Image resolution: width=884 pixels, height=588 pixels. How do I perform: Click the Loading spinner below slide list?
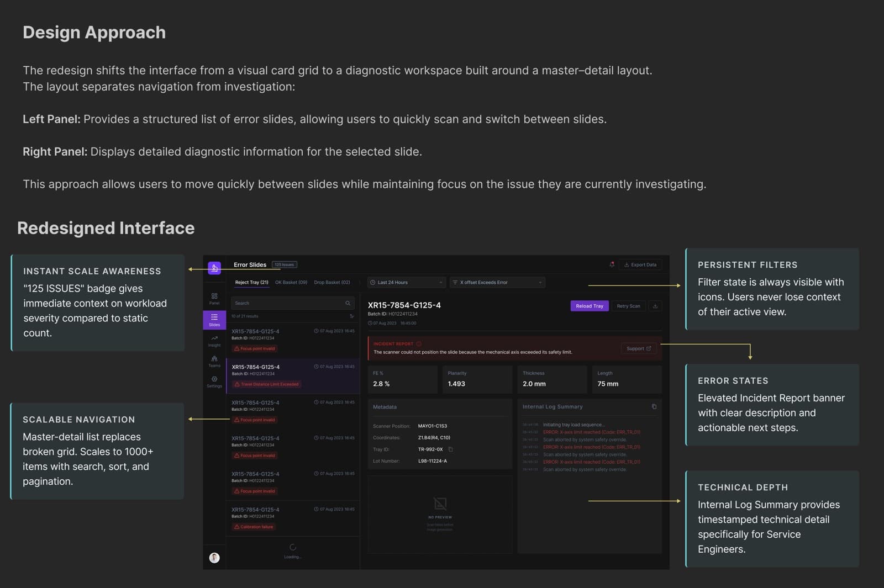click(x=293, y=547)
